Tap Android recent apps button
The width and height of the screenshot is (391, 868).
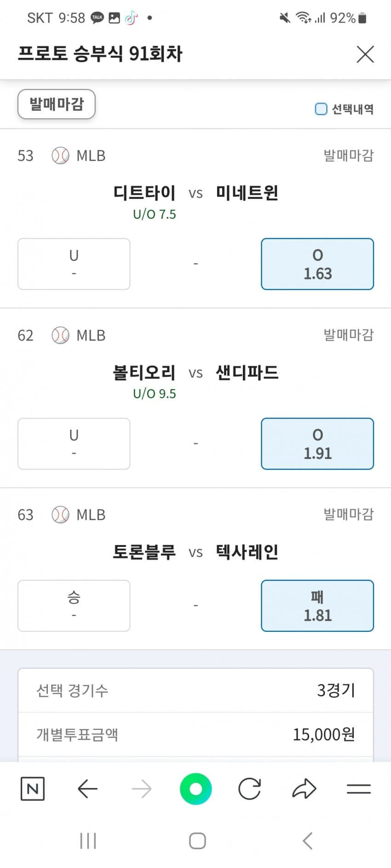pyautogui.click(x=88, y=841)
